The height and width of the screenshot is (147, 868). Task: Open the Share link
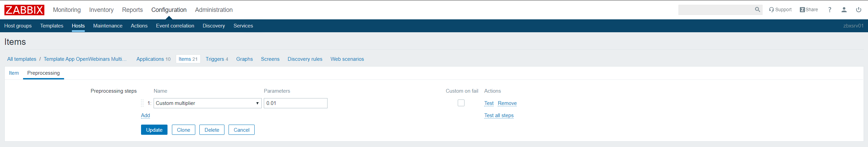(809, 10)
